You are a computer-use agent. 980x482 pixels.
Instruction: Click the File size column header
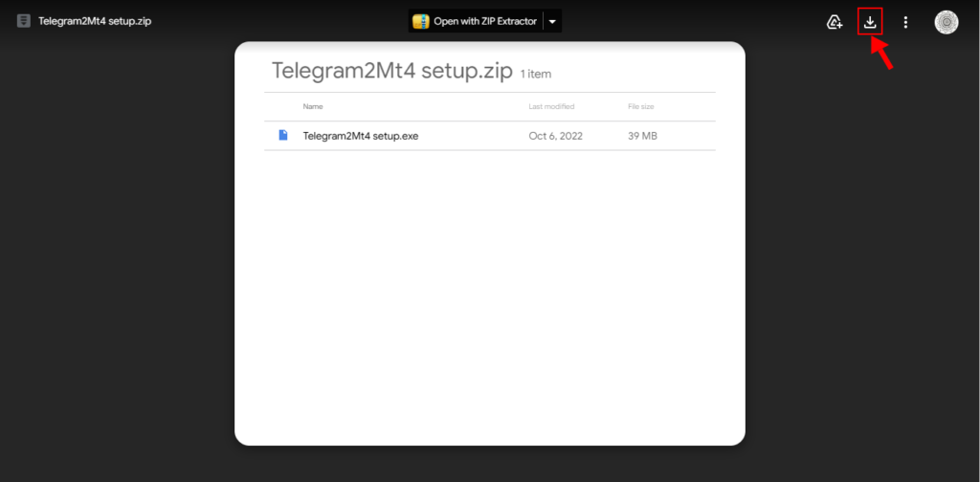point(640,106)
